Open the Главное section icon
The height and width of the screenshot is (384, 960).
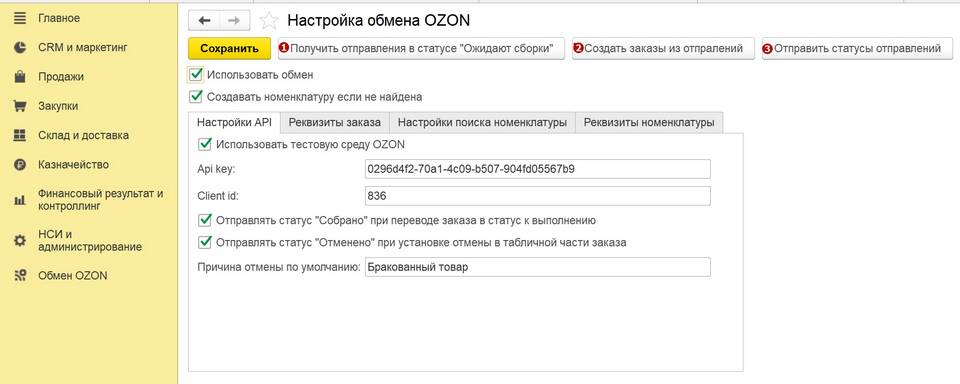click(20, 18)
